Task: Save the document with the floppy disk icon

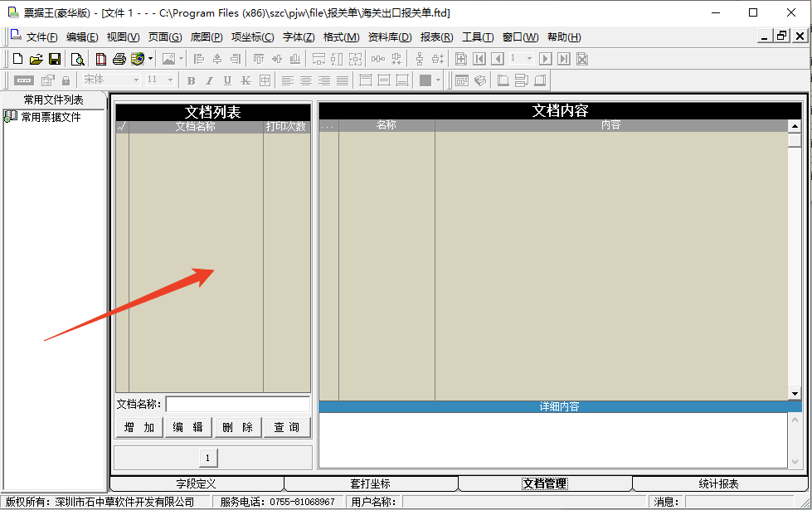Action: pyautogui.click(x=55, y=59)
